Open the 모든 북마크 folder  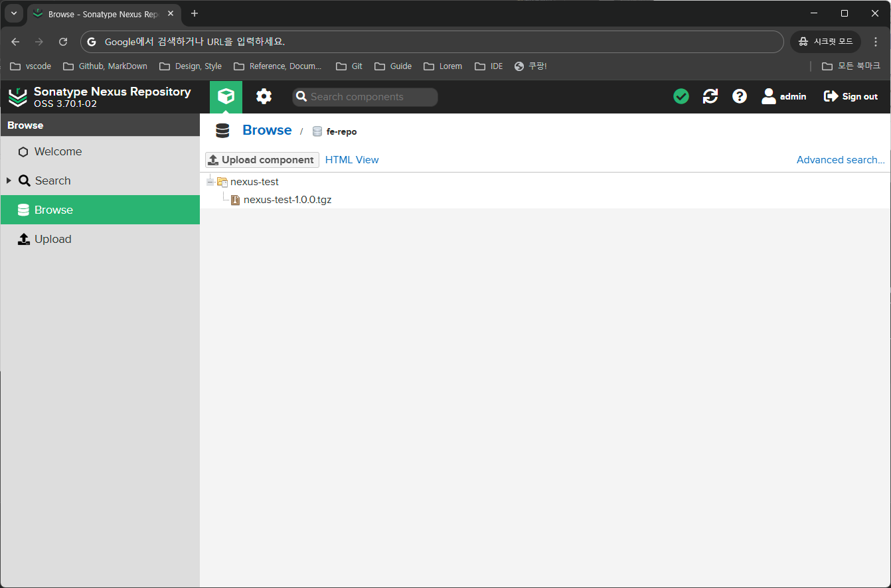pyautogui.click(x=851, y=66)
